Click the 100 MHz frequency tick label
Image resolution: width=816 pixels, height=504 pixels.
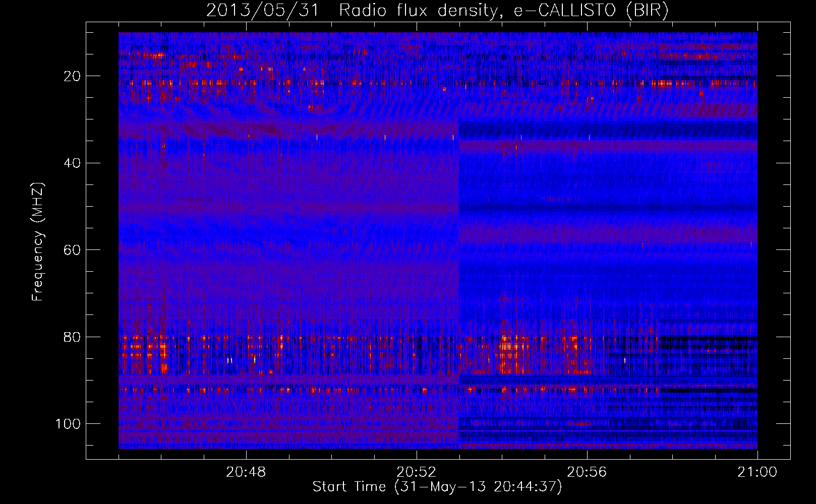[x=68, y=423]
